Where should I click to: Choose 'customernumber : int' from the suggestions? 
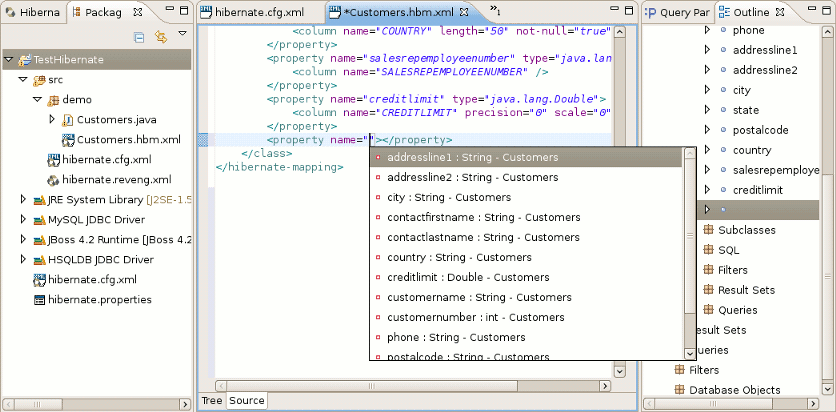tap(468, 317)
